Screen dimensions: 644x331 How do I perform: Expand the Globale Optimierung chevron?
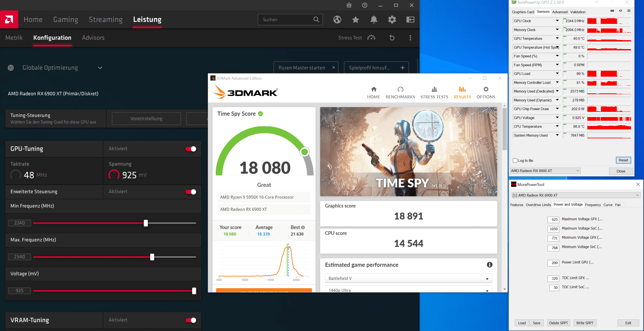click(x=100, y=68)
